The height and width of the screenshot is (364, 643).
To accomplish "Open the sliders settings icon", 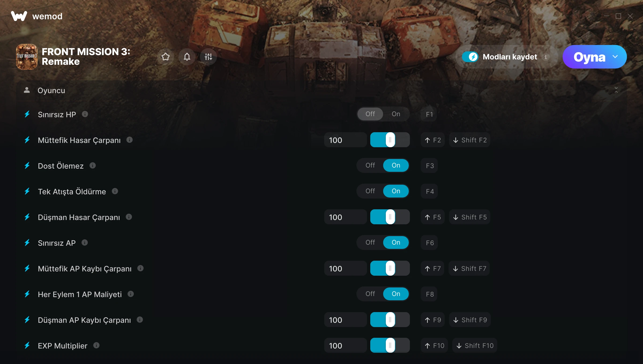I will pyautogui.click(x=208, y=57).
